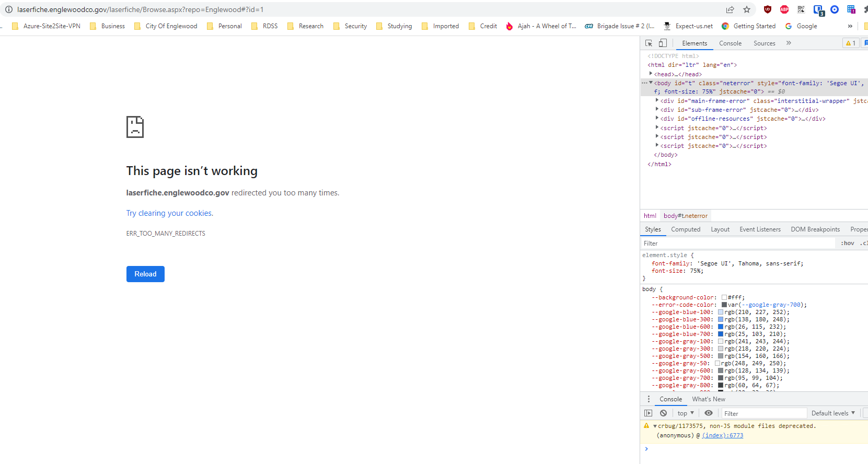Open the Getting Started bookmark
Image resolution: width=868 pixels, height=464 pixels.
click(748, 26)
